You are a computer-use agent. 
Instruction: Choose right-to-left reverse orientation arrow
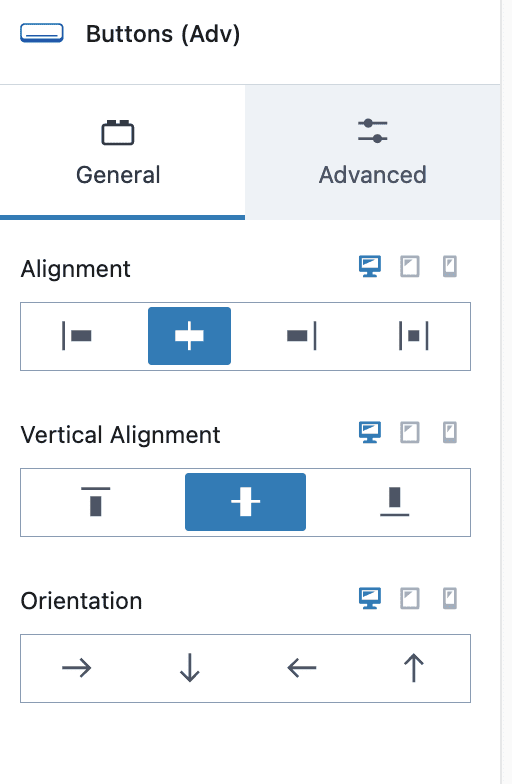pyautogui.click(x=302, y=668)
